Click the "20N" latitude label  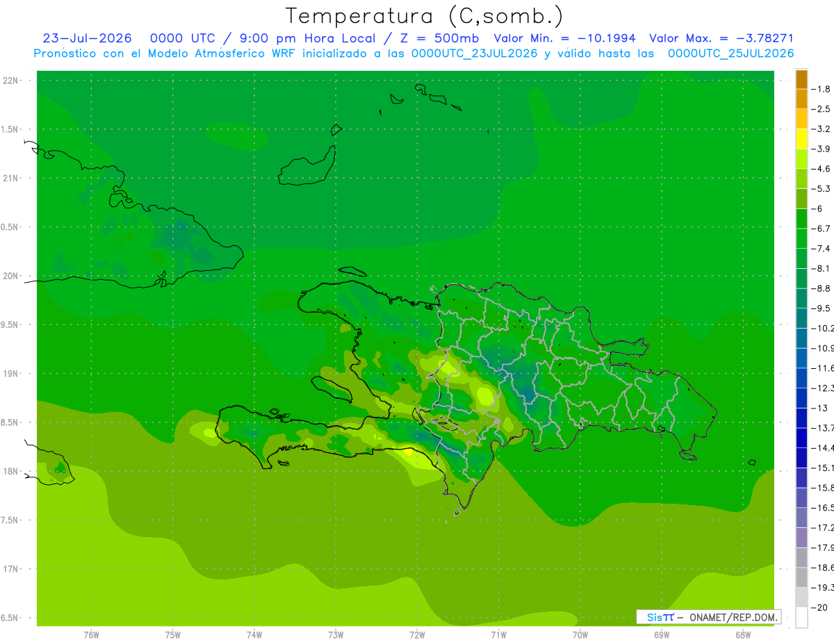click(x=11, y=276)
